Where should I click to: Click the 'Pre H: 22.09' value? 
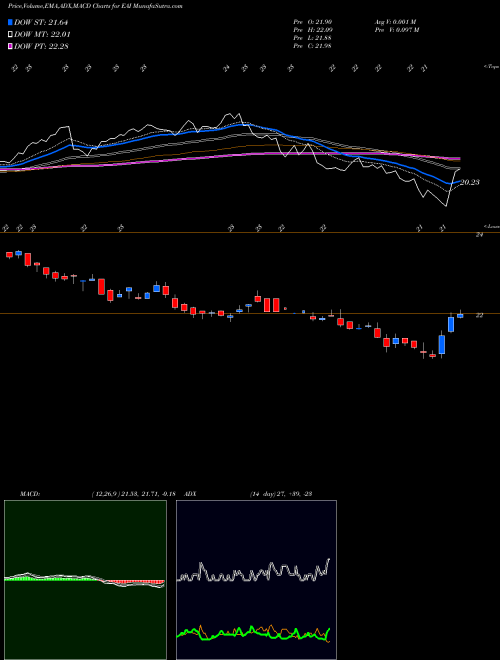[313, 30]
